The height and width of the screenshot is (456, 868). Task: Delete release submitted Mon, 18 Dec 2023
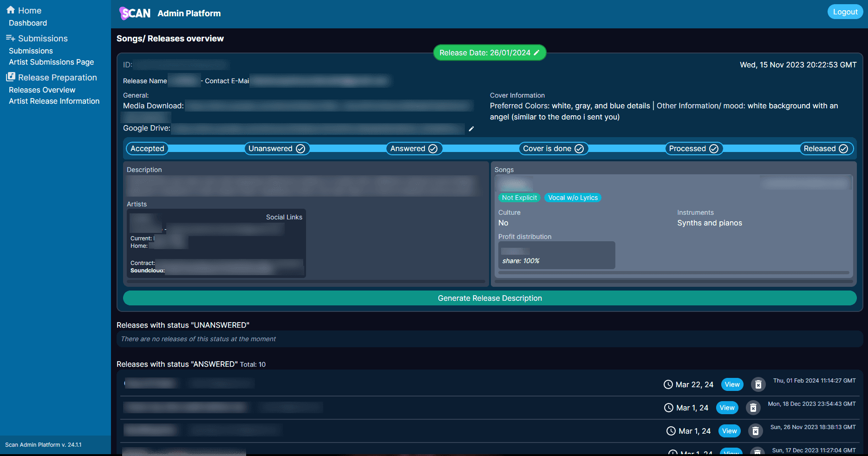click(x=753, y=408)
